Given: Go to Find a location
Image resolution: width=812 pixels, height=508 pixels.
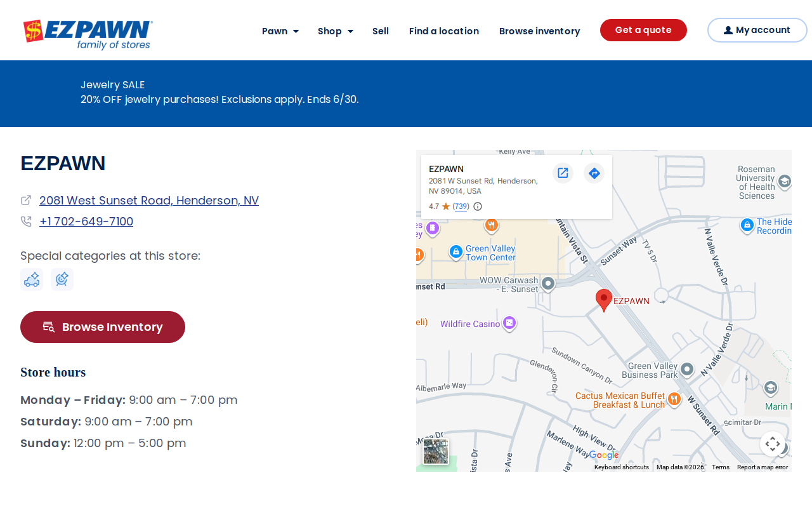Looking at the screenshot, I should pos(444,31).
